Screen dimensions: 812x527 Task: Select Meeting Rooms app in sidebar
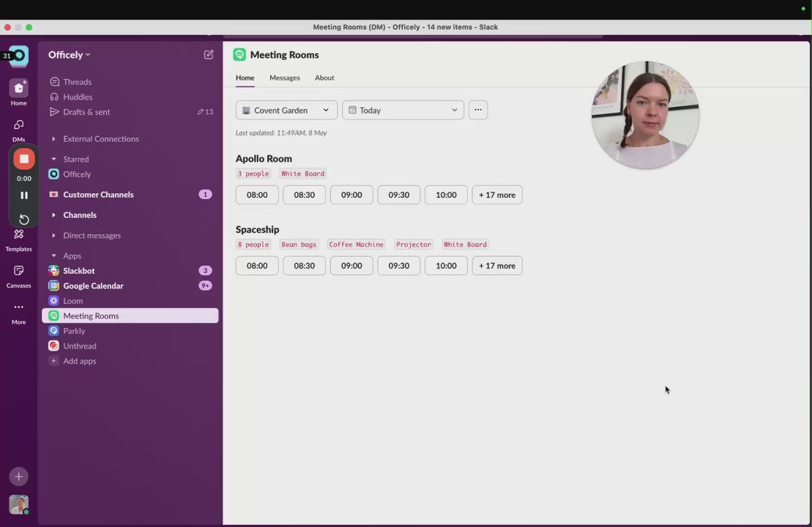click(130, 315)
